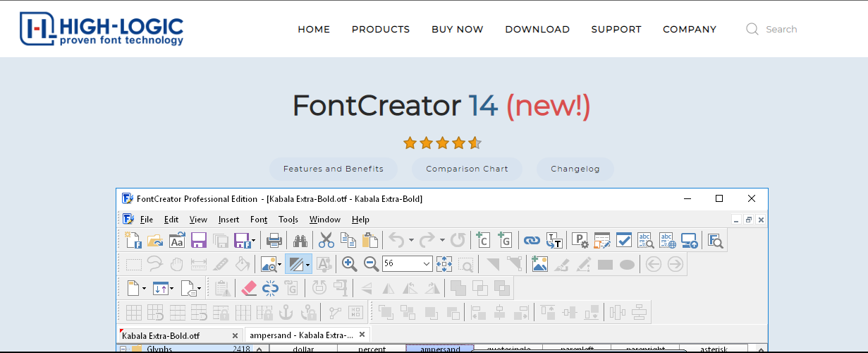The width and height of the screenshot is (868, 353).
Task: Open the DOWNLOAD navigation link
Action: tap(537, 29)
